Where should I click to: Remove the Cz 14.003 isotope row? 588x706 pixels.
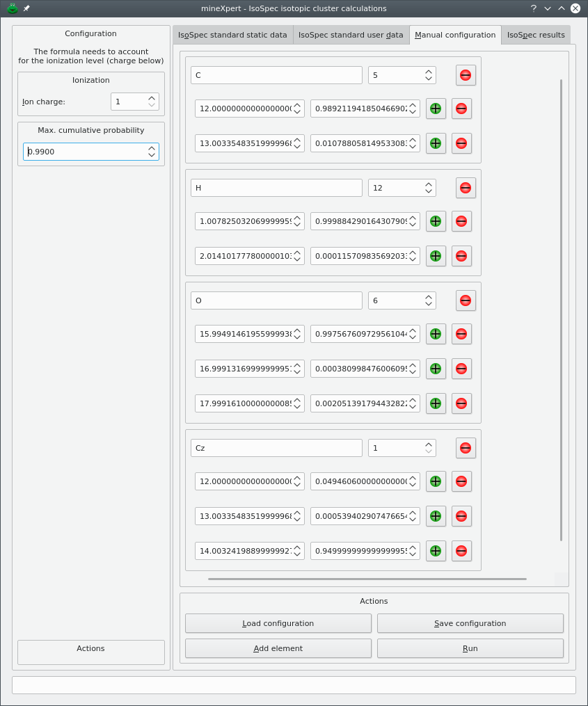461,551
